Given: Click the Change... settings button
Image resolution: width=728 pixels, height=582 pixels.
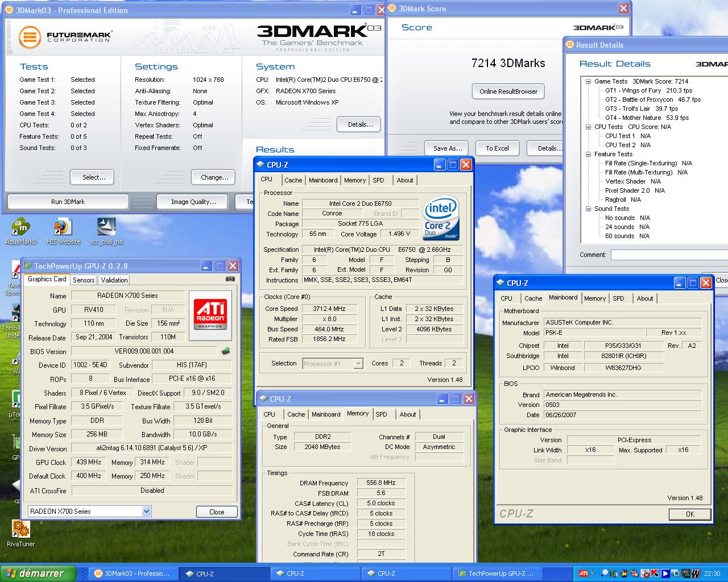Looking at the screenshot, I should [213, 177].
